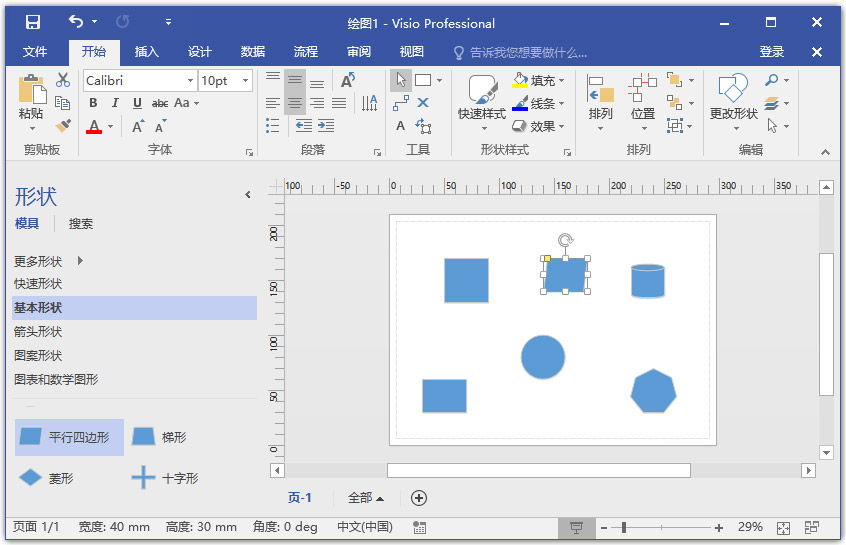Open the Effects dropdown
The height and width of the screenshot is (545, 846).
(561, 126)
